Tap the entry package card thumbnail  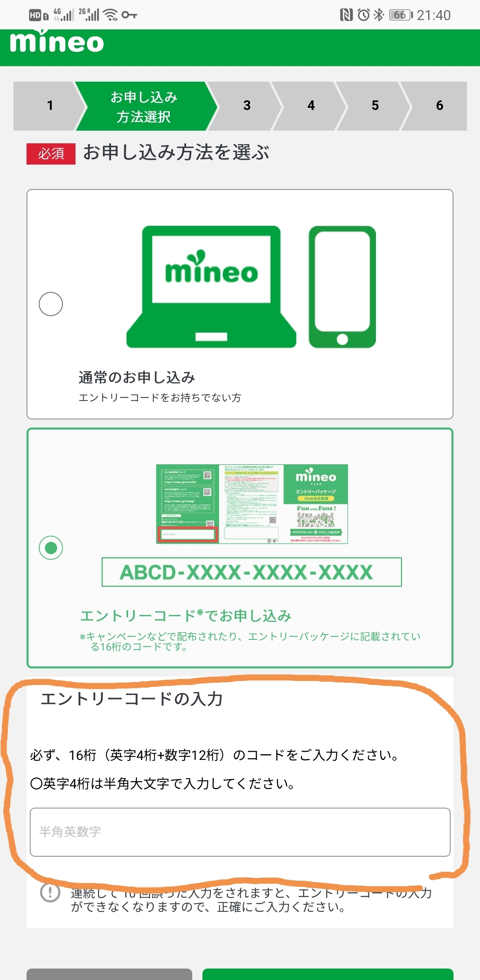[x=252, y=504]
